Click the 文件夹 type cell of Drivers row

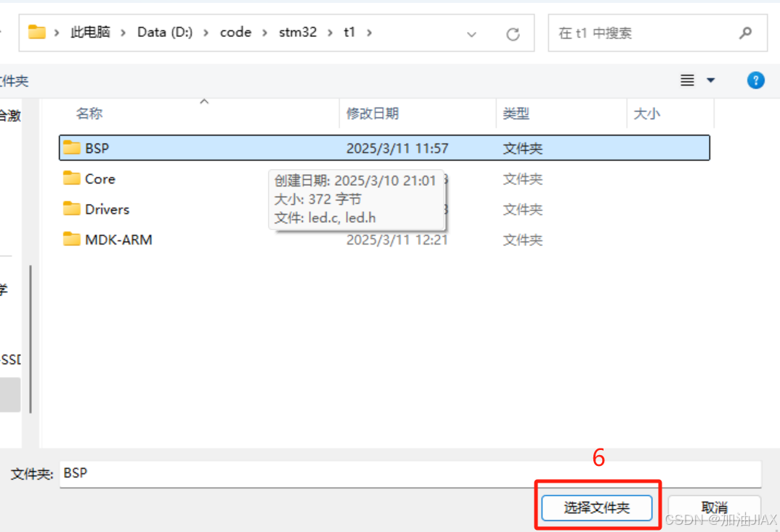(522, 209)
